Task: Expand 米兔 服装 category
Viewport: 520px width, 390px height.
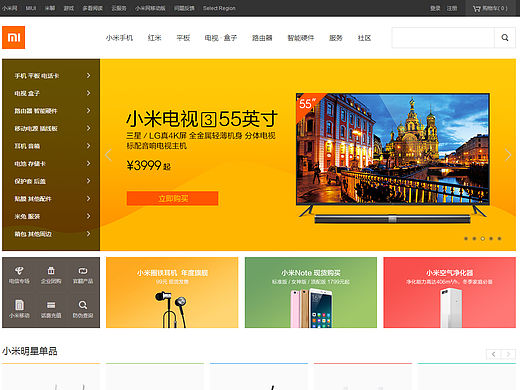Action: tap(51, 216)
